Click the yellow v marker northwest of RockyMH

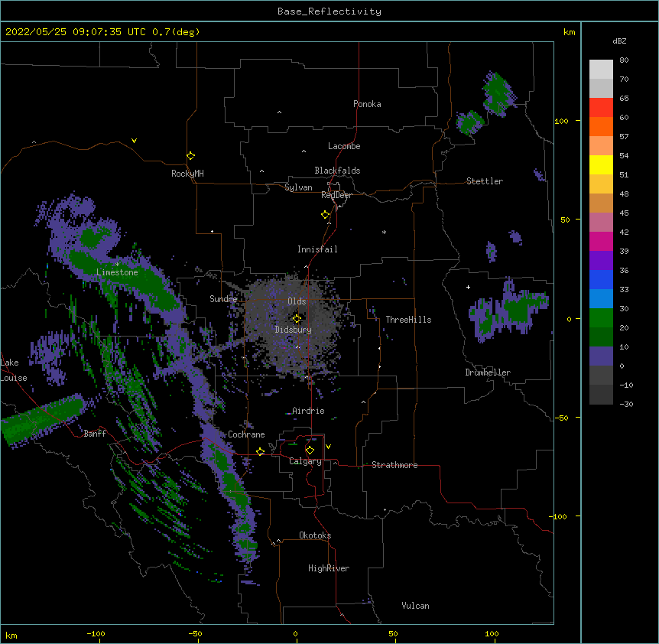point(134,141)
